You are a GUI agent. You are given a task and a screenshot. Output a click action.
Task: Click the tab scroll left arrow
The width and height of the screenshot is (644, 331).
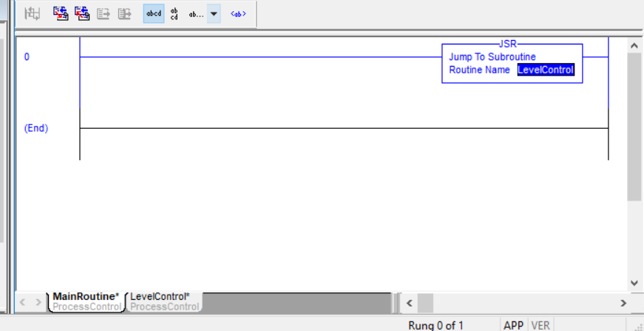pos(23,303)
